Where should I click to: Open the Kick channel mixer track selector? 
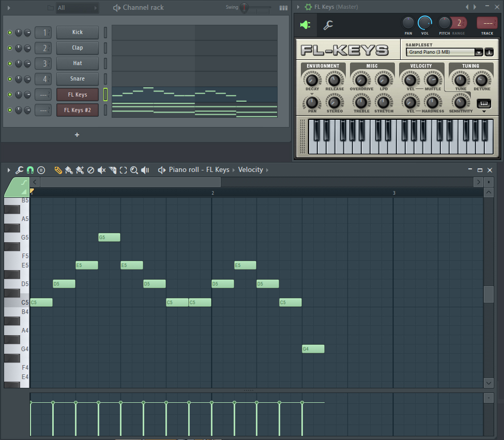click(43, 33)
